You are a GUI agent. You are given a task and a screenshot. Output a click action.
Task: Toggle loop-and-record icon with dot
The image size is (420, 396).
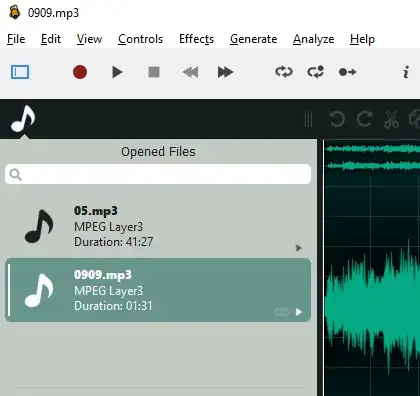(315, 72)
